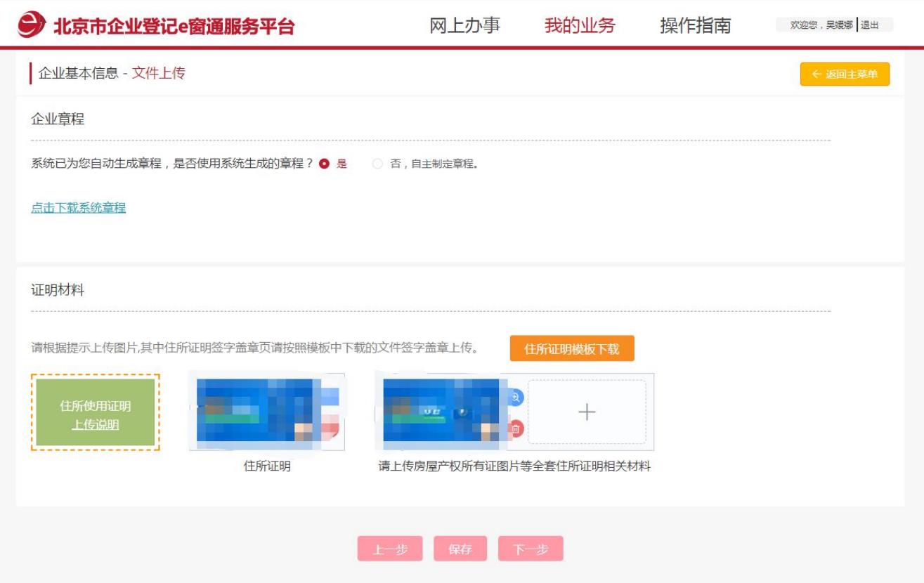The height and width of the screenshot is (583, 924).
Task: Preview the first 住所证明 image via blue icon
Action: pyautogui.click(x=332, y=398)
